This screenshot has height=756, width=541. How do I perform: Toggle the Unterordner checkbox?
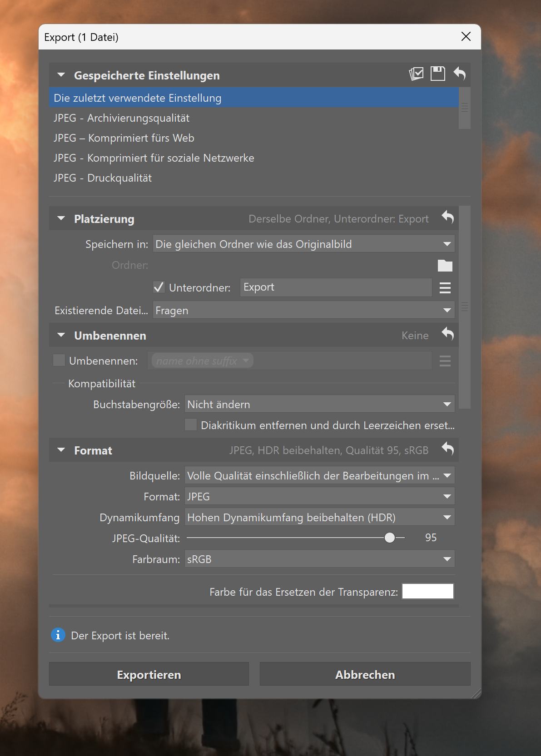(x=159, y=287)
